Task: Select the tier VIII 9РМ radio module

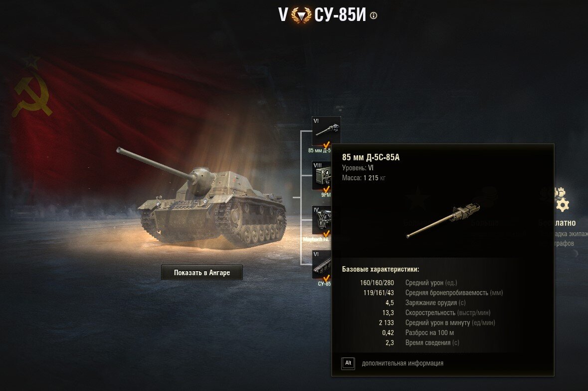Action: pos(322,176)
